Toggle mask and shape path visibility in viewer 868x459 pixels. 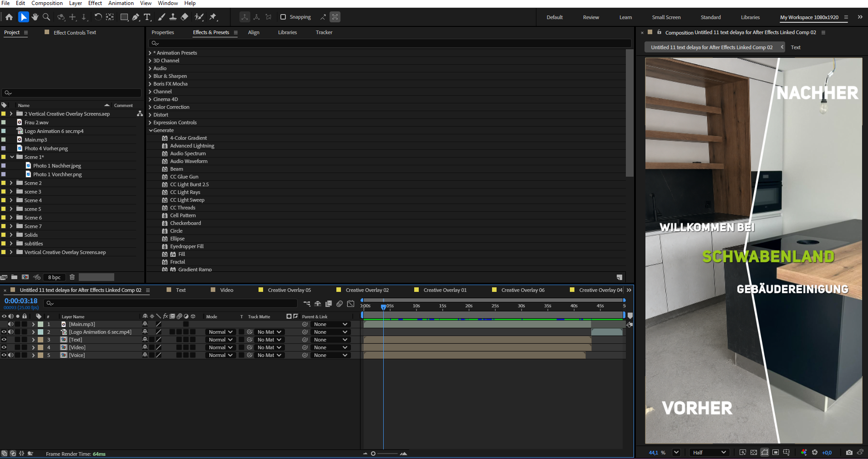pos(765,452)
